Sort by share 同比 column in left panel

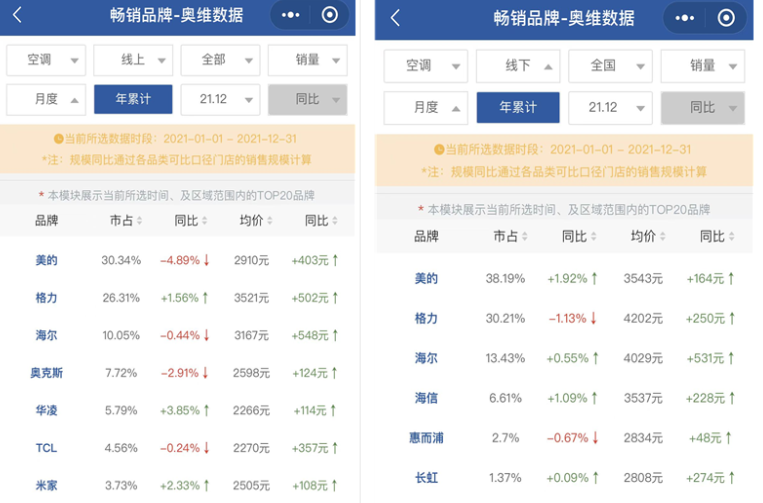click(x=190, y=220)
